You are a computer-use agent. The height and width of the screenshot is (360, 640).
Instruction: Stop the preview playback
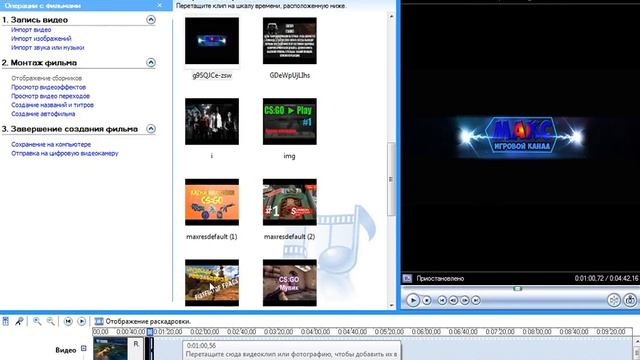coord(427,300)
